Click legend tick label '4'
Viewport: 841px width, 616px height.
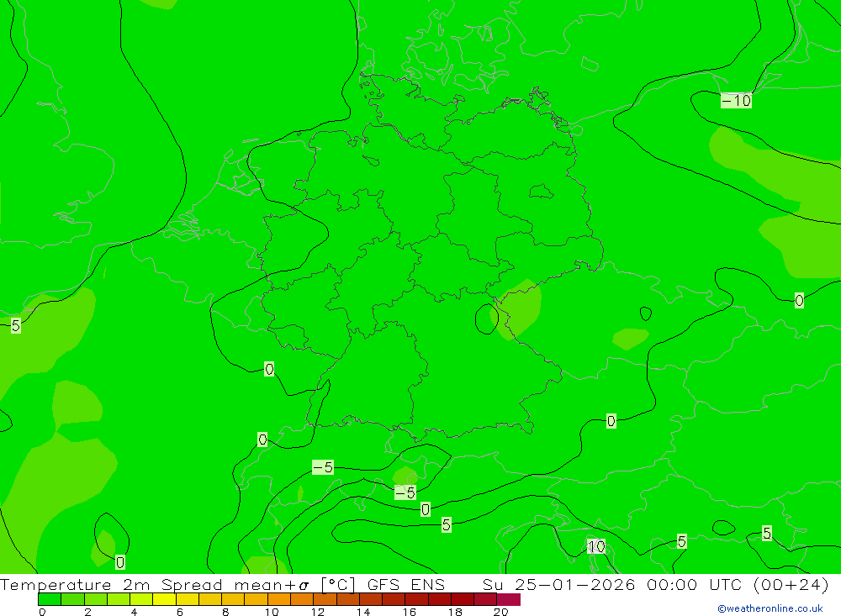pyautogui.click(x=134, y=612)
